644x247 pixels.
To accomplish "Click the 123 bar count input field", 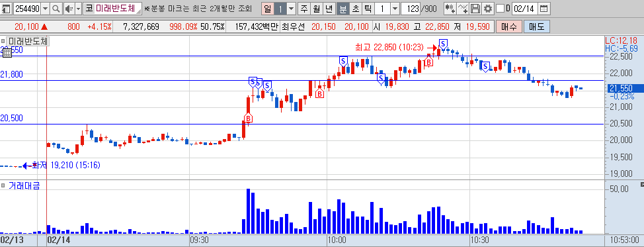I will [x=411, y=8].
